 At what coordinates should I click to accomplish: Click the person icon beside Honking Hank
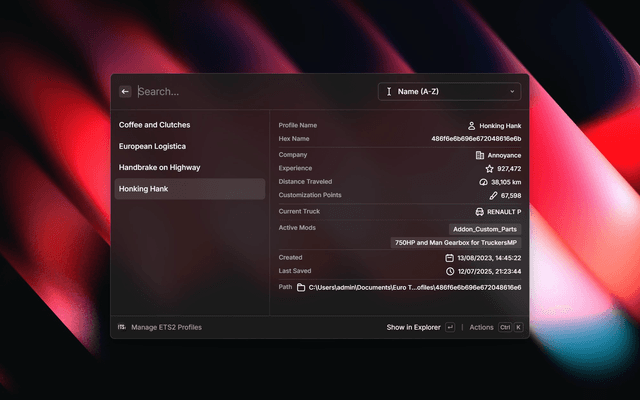[471, 126]
